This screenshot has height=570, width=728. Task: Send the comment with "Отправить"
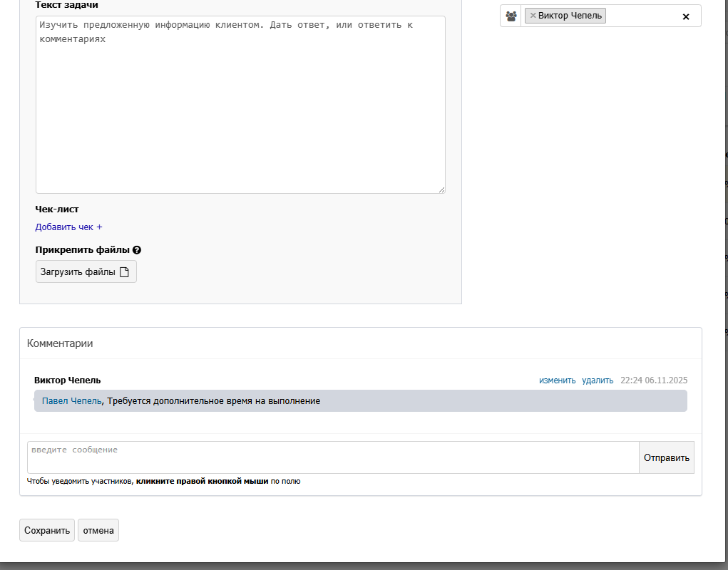(667, 458)
